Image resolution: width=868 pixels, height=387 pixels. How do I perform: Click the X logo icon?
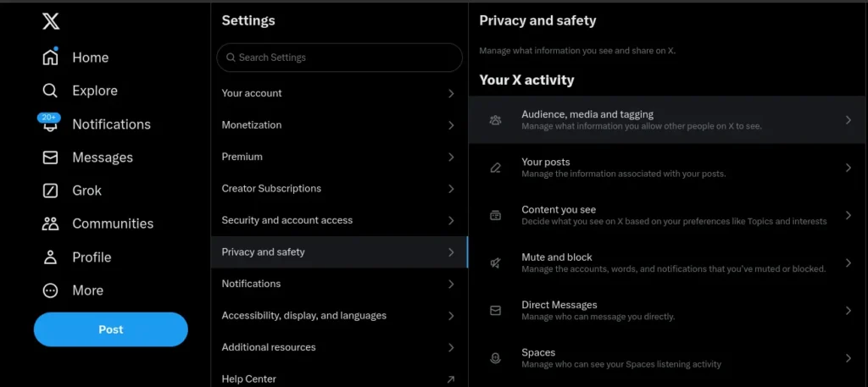[x=51, y=21]
